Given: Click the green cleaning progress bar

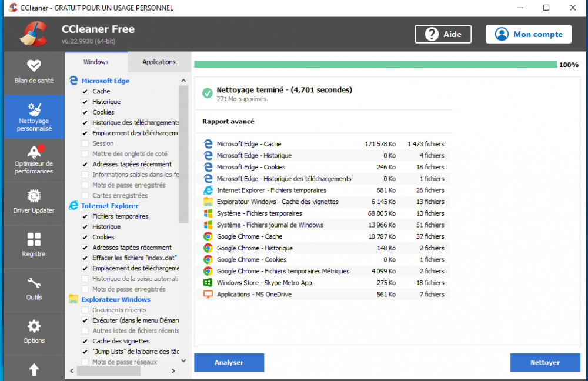Looking at the screenshot, I should [x=375, y=65].
